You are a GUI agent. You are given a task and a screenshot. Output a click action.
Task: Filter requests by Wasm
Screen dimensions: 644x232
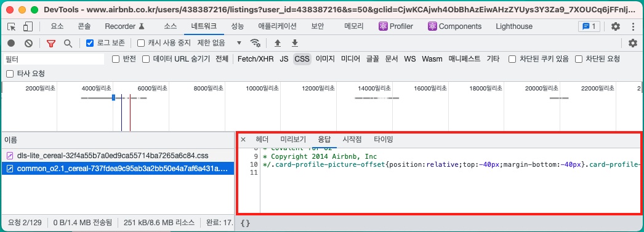pos(432,59)
